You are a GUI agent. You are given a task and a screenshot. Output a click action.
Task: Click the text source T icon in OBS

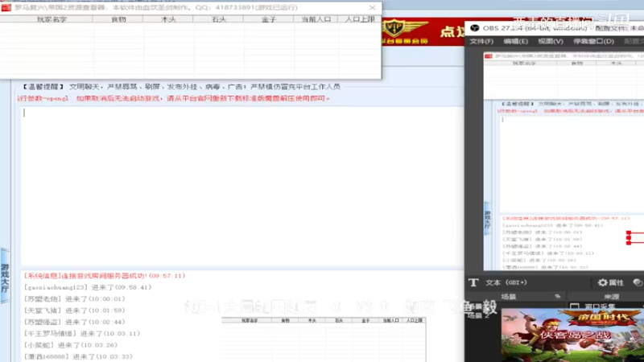(473, 282)
